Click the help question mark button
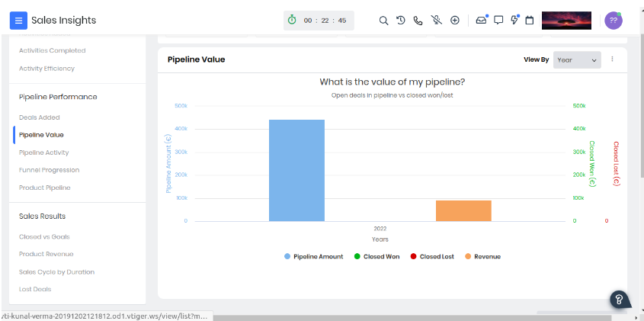The height and width of the screenshot is (321, 644). [620, 300]
